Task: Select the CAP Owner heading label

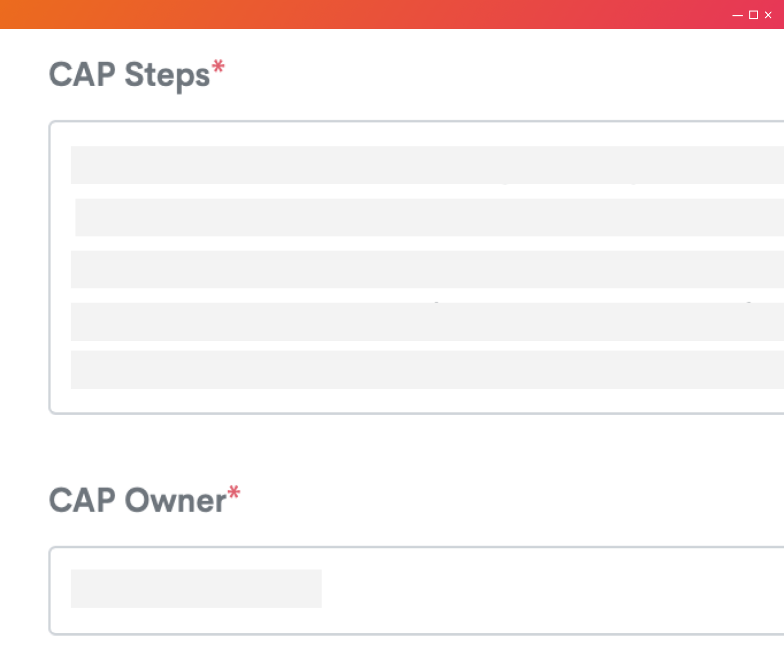Action: tap(137, 500)
